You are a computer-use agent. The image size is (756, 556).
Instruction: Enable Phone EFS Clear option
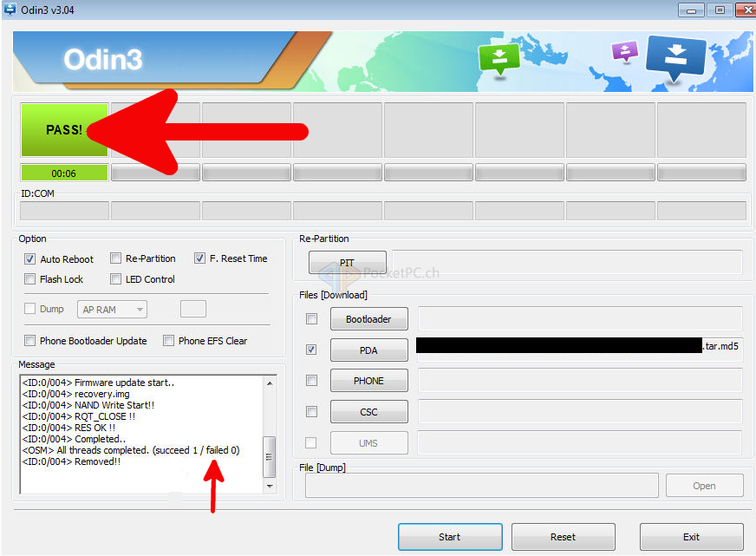[169, 341]
